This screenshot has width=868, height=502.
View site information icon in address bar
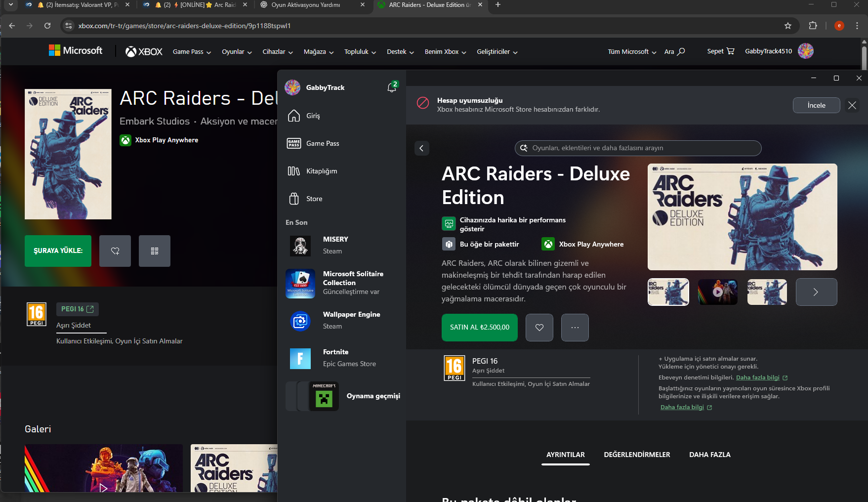tap(69, 26)
